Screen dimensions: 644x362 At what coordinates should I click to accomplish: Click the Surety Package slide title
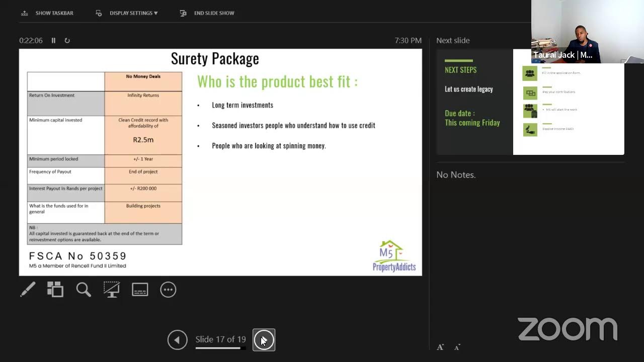tap(215, 59)
